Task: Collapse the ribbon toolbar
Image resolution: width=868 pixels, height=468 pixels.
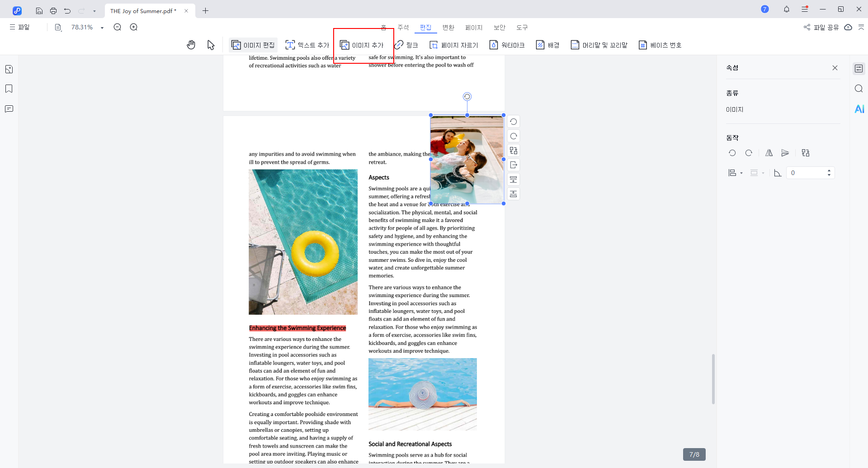Action: point(861,28)
